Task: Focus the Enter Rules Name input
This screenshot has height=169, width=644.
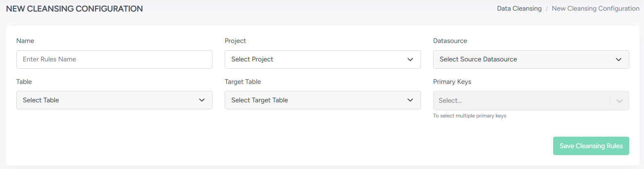Action: 114,59
